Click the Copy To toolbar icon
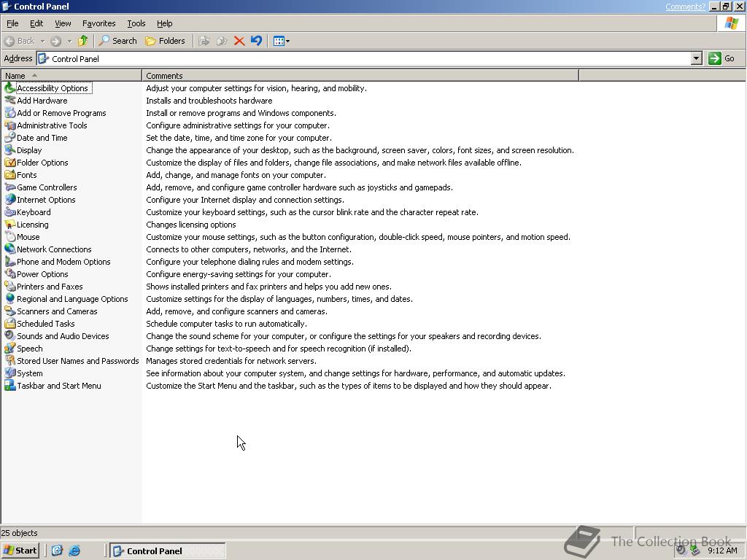 coord(222,41)
